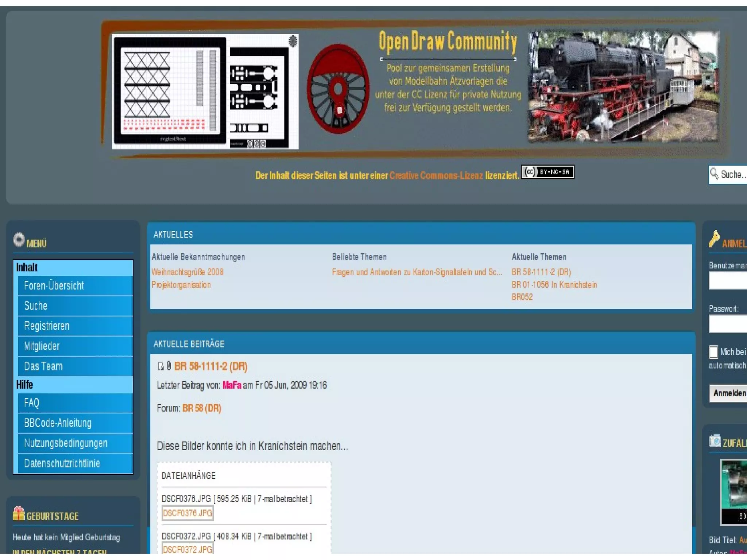Open the DSCF0376.JPG attachment thumbnail link

click(187, 513)
